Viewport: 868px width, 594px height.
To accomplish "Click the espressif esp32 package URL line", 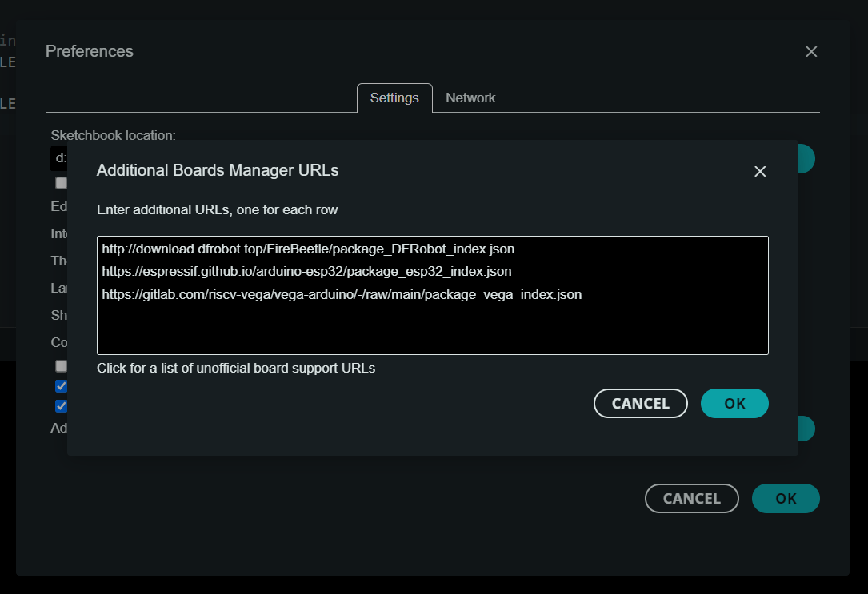I will (x=306, y=272).
